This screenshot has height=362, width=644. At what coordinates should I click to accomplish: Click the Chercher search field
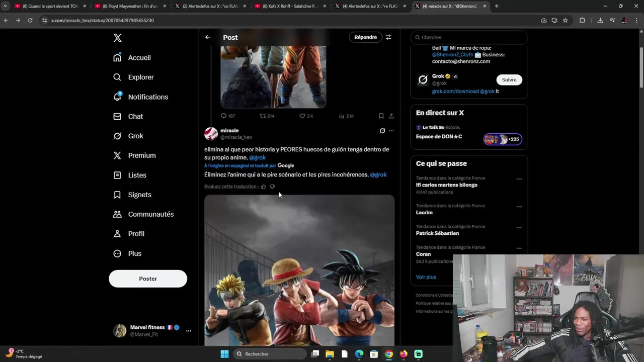(x=469, y=37)
